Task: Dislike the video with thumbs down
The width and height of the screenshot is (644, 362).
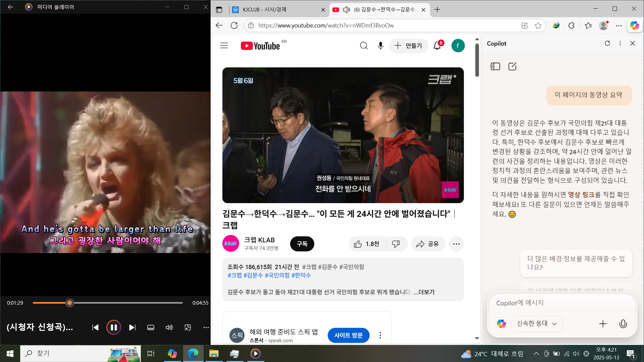Action: [x=396, y=244]
